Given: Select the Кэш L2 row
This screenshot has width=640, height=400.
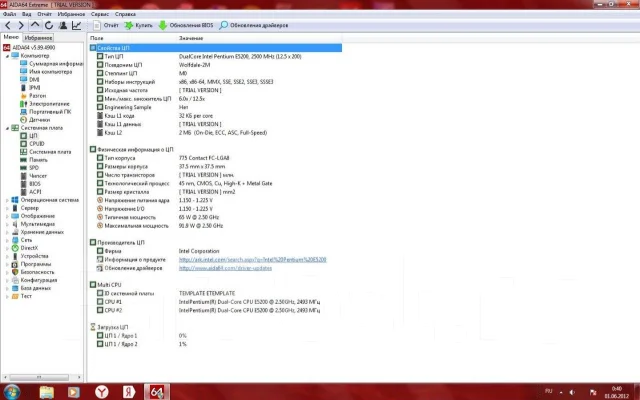Looking at the screenshot, I should coord(215,133).
